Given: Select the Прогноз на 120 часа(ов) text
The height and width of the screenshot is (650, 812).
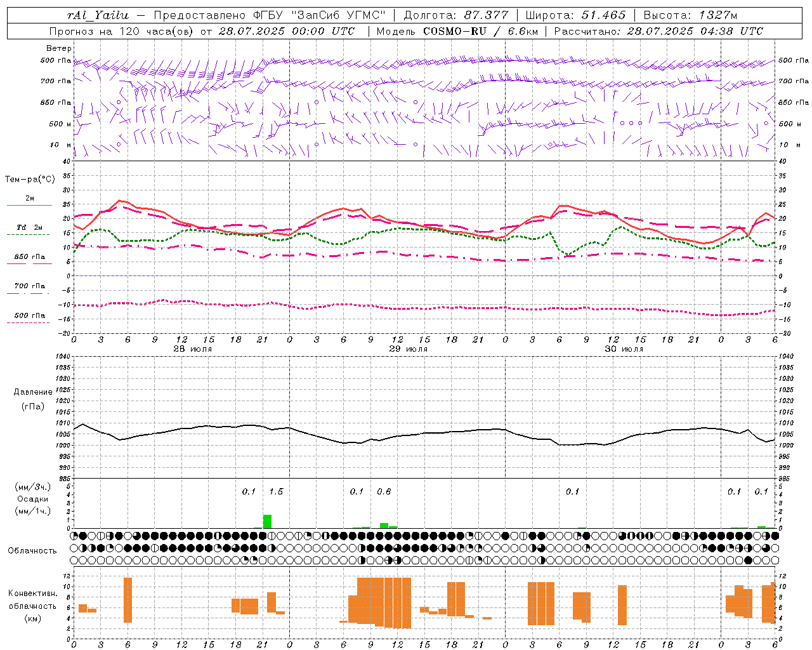Looking at the screenshot, I should coord(121,31).
